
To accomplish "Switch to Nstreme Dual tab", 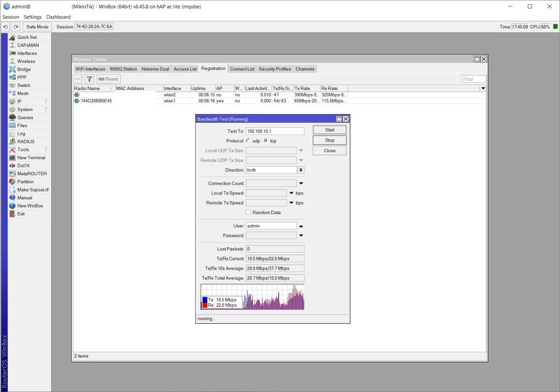I will click(x=155, y=69).
